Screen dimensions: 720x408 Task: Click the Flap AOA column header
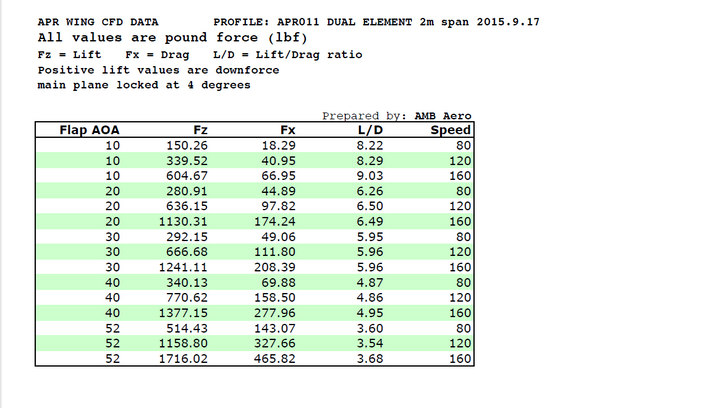[89, 130]
